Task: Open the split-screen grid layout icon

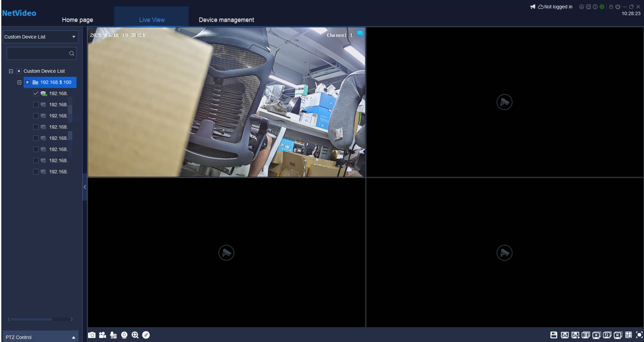Action: (x=629, y=335)
